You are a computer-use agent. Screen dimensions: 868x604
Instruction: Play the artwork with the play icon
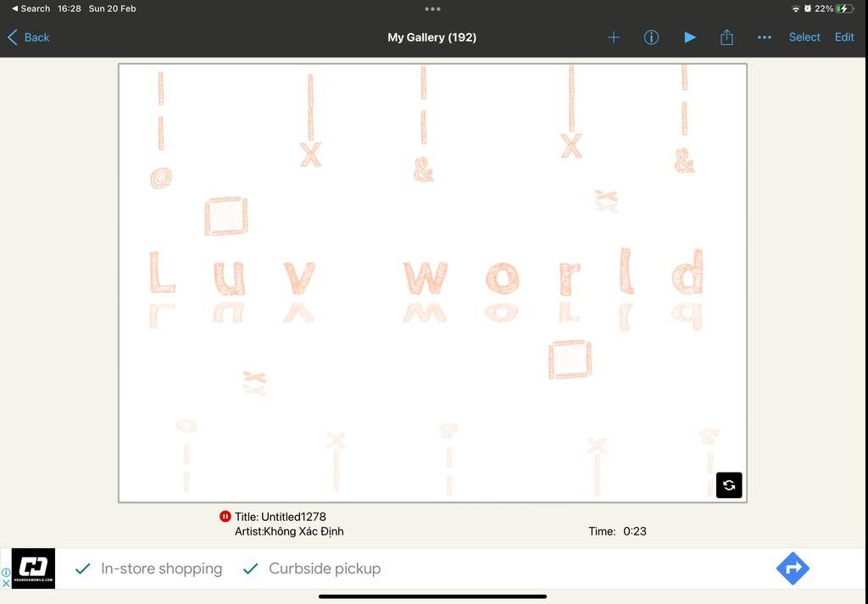(x=690, y=37)
